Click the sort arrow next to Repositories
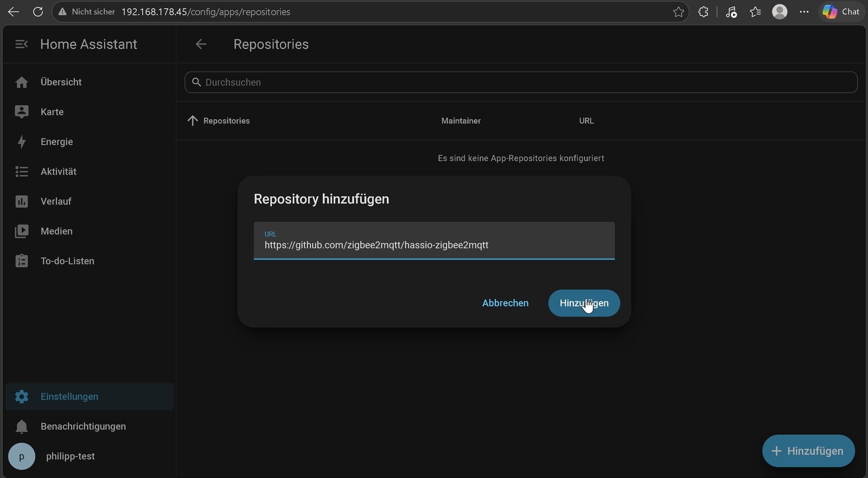Image resolution: width=868 pixels, height=478 pixels. pos(193,120)
